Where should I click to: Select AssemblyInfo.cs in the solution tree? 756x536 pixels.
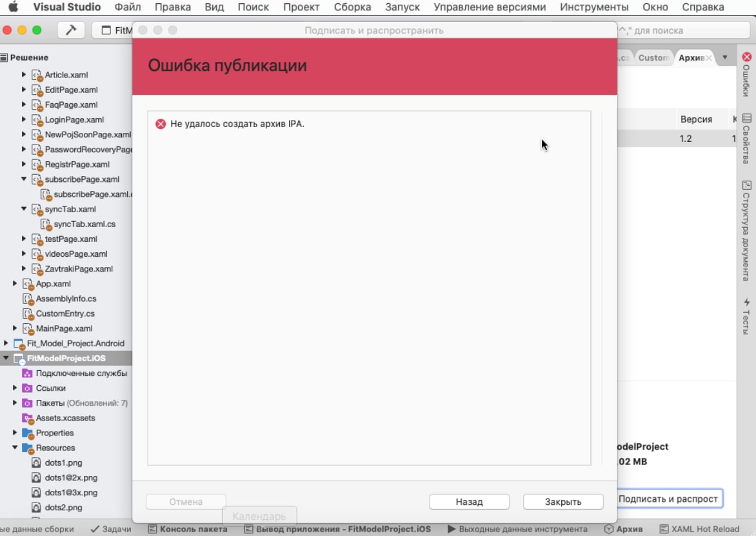click(66, 299)
